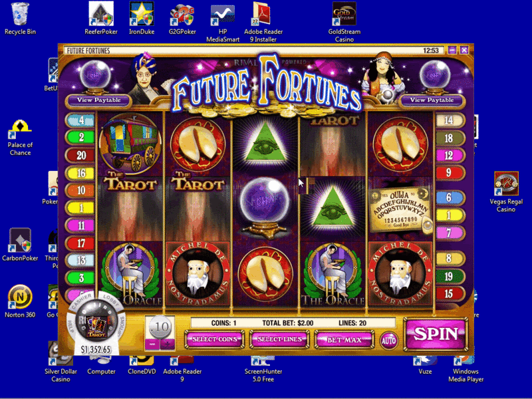Select payline 2 green indicator
This screenshot has height=399, width=532.
(x=80, y=137)
